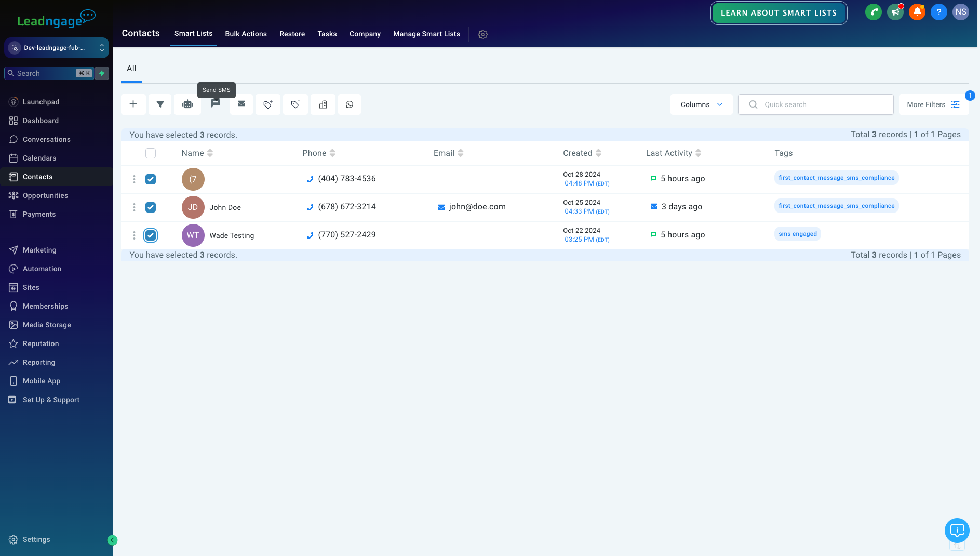Click the WhatsApp icon in toolbar
Screen dimensions: 980x556
pos(350,104)
